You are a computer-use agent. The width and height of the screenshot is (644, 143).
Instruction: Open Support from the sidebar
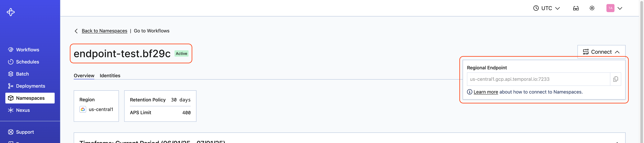[25, 132]
